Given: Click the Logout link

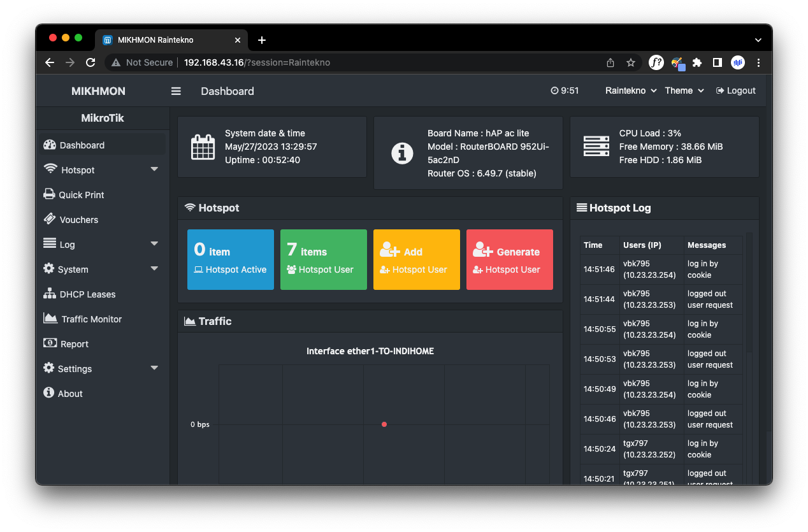Looking at the screenshot, I should pyautogui.click(x=736, y=91).
